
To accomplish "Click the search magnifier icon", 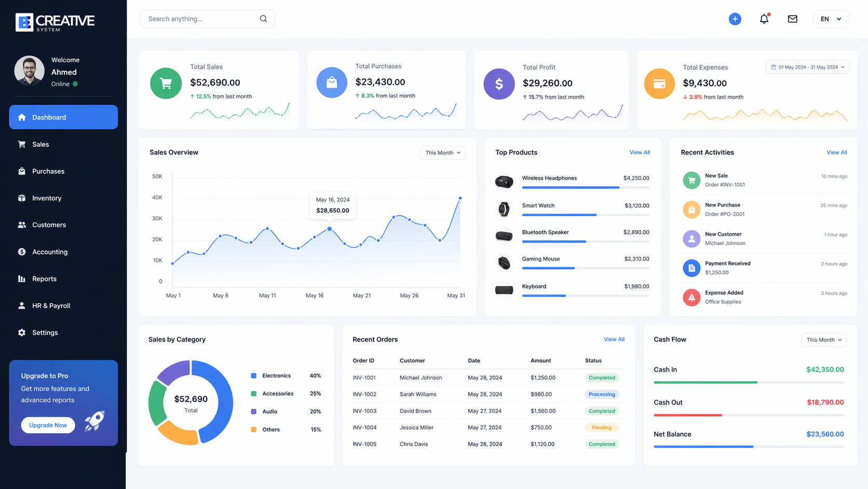I will coord(264,19).
